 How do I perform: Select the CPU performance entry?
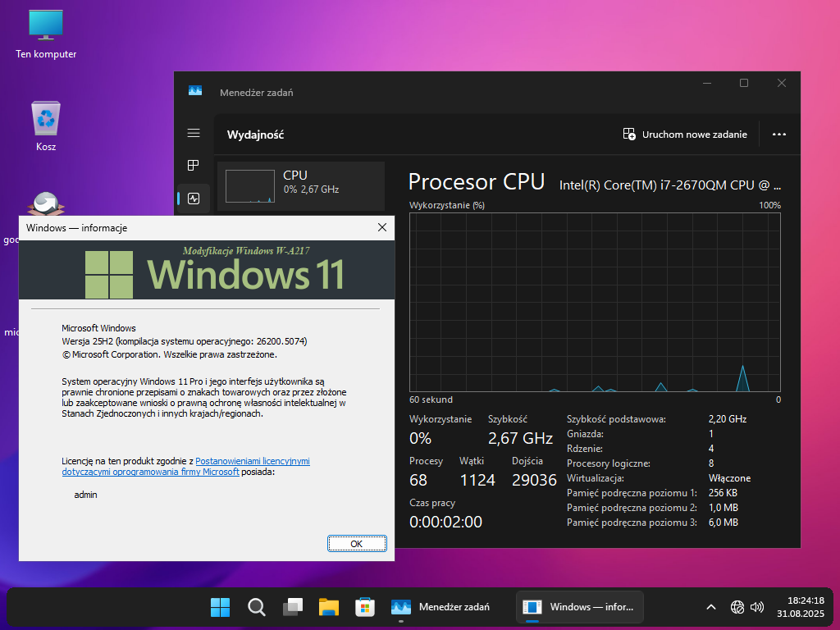[x=301, y=182]
